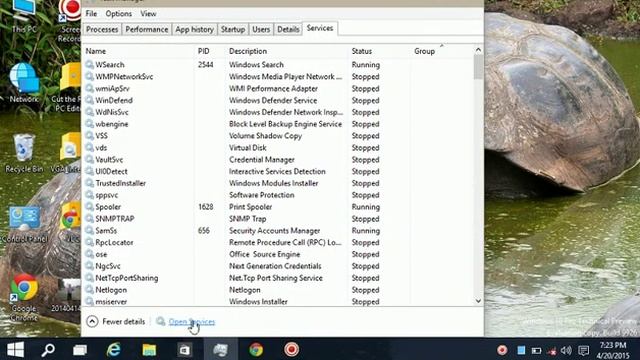640x360 pixels.
Task: Open the Options menu
Action: pyautogui.click(x=118, y=13)
